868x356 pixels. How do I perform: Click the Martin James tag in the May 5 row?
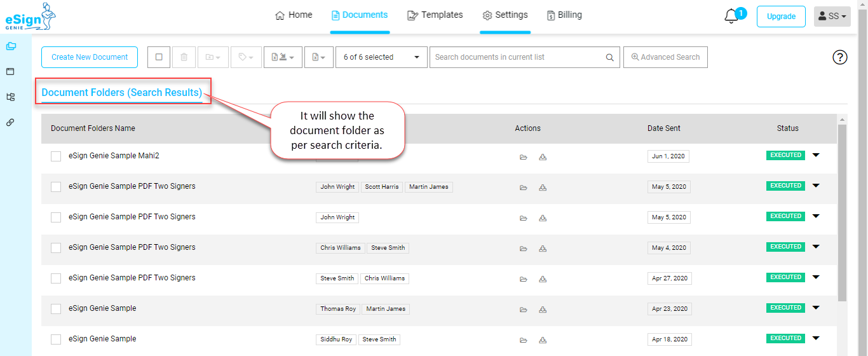point(429,187)
